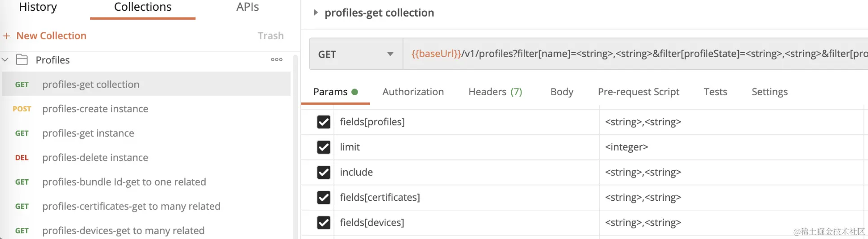Open the profiles-delete instance DEL request
Screen dimensions: 868x239
pyautogui.click(x=95, y=158)
